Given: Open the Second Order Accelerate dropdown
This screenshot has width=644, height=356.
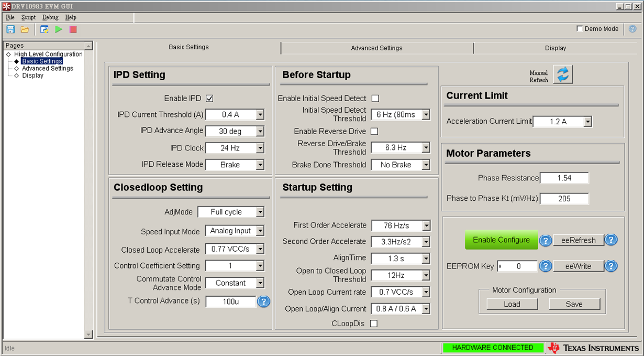Looking at the screenshot, I should [x=426, y=242].
